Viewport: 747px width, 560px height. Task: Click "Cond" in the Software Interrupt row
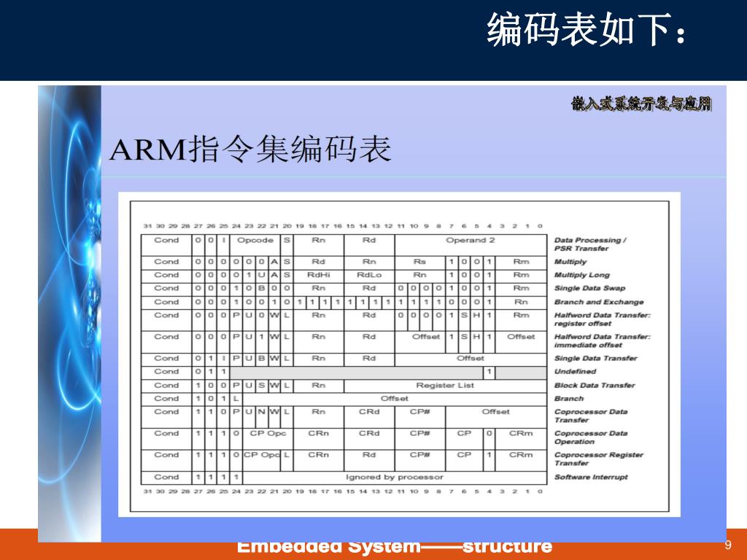pyautogui.click(x=166, y=477)
